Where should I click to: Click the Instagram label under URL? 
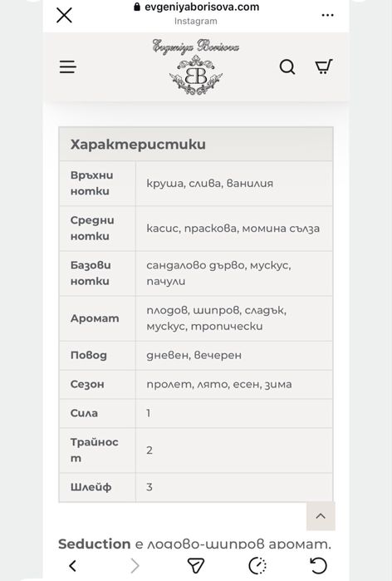pyautogui.click(x=196, y=21)
